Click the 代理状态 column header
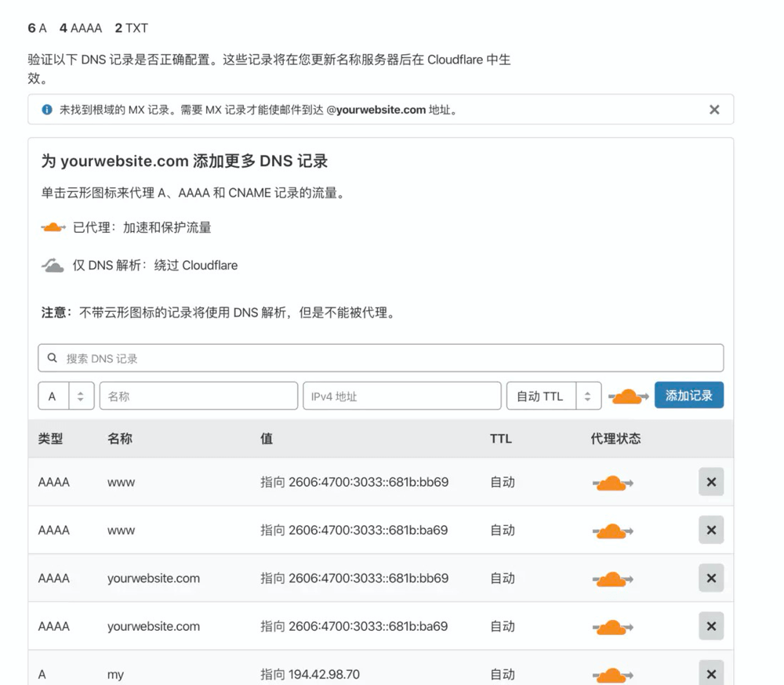Viewport: 784px width, 685px height. coord(615,438)
